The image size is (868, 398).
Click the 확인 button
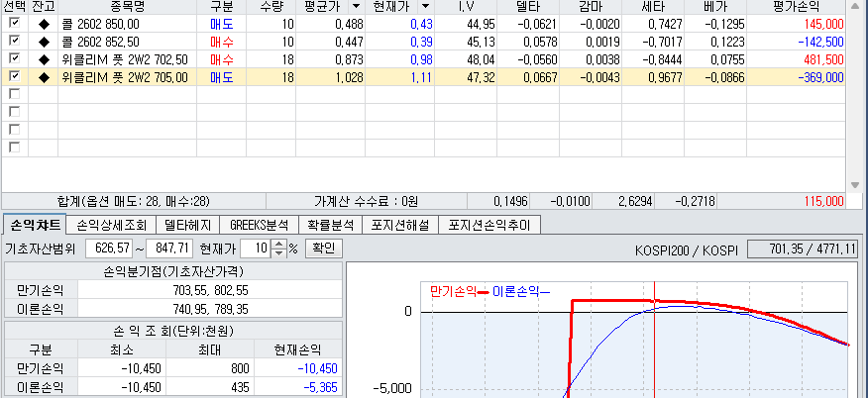click(x=324, y=249)
